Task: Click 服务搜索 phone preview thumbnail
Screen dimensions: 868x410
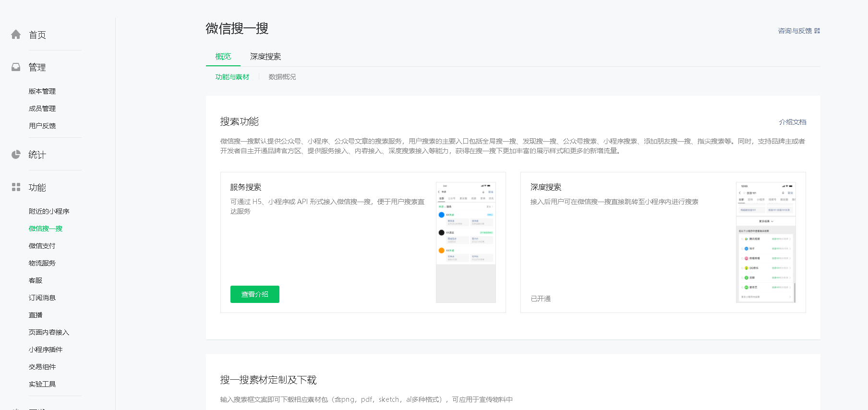Action: pos(466,242)
